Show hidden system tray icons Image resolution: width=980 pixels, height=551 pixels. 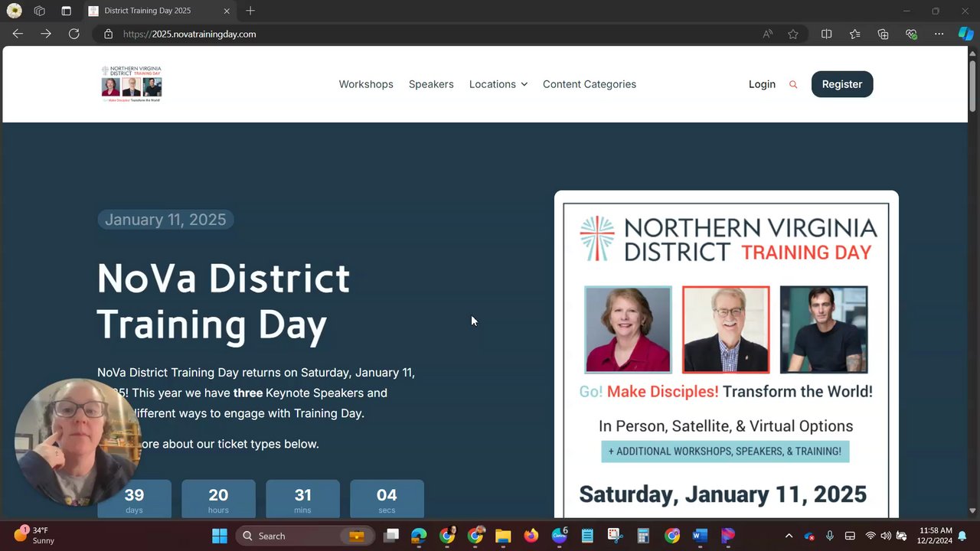789,536
